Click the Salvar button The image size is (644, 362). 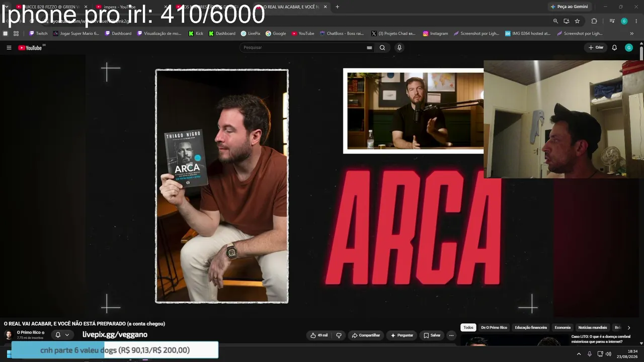coord(432,335)
